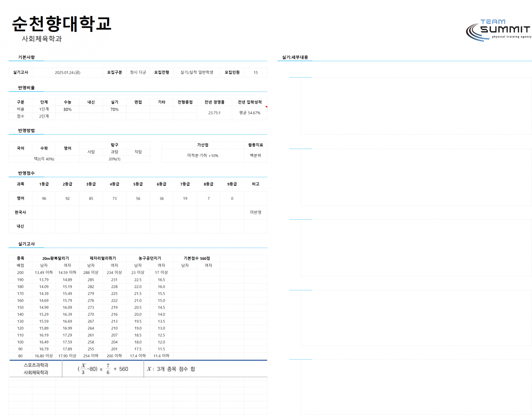The image size is (532, 415).
Task: Select the 면접 column header
Action: [x=138, y=102]
